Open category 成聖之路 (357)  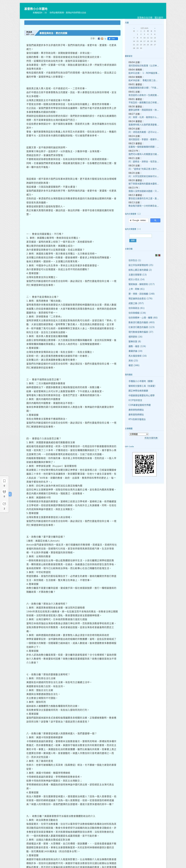point(136,303)
